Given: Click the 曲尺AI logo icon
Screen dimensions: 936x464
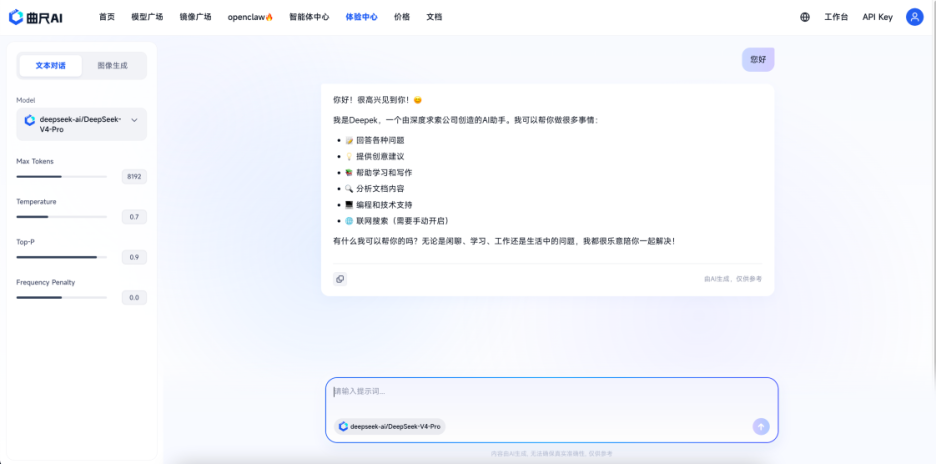Looking at the screenshot, I should [16, 17].
